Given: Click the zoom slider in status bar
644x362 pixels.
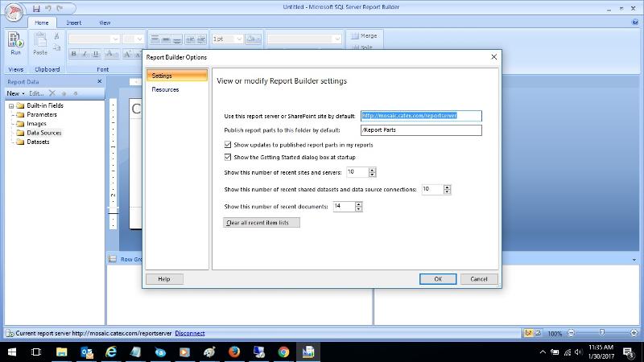Looking at the screenshot, I should [x=597, y=333].
